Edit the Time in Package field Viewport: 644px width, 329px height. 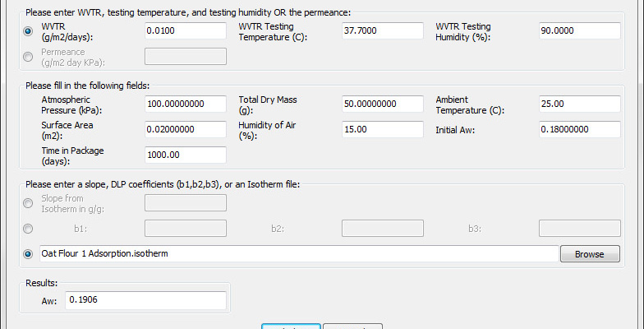(x=186, y=155)
